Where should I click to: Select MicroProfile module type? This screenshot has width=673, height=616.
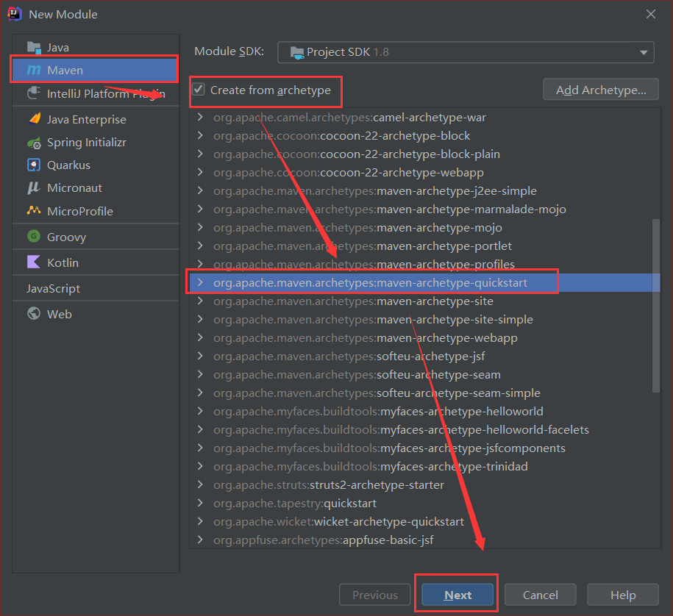pos(79,211)
